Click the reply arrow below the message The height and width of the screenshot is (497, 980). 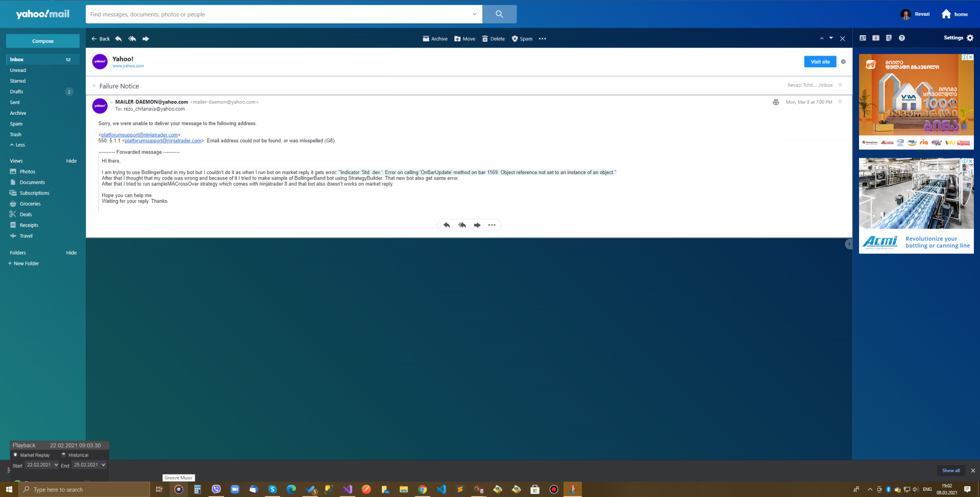pos(447,225)
